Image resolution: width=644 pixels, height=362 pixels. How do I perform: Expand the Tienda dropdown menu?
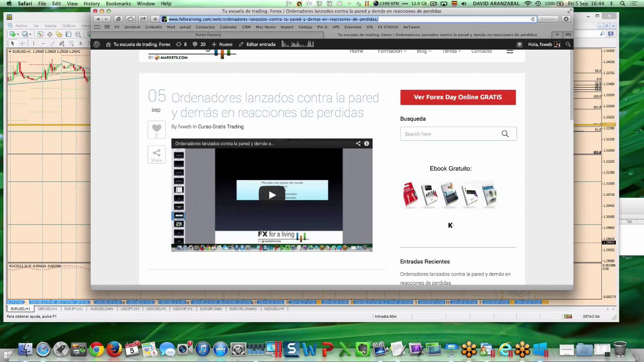click(x=451, y=51)
